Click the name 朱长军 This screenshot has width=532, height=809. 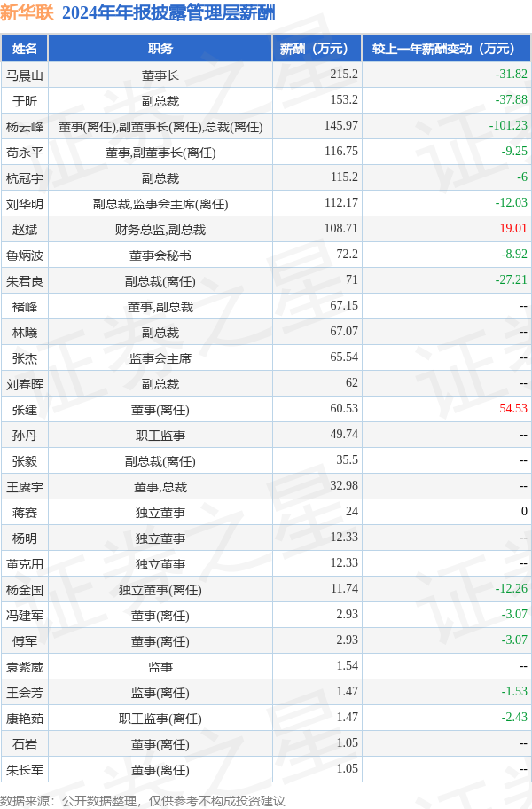click(25, 770)
